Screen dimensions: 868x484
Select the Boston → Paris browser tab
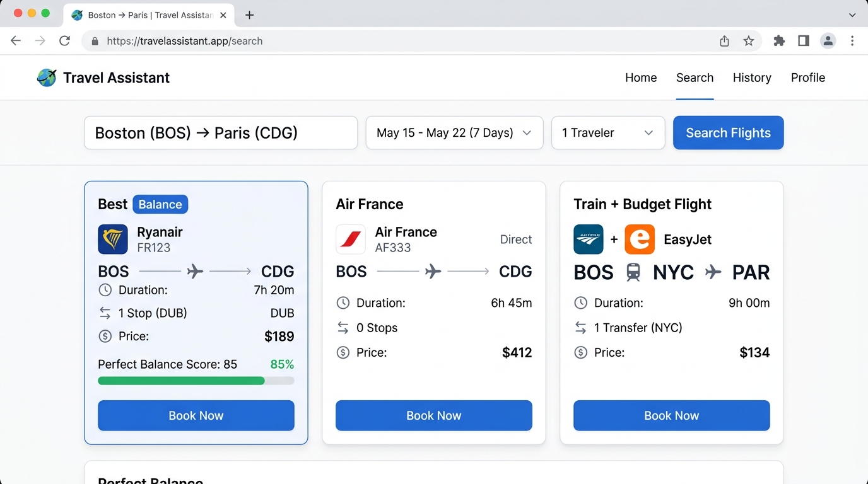(148, 15)
